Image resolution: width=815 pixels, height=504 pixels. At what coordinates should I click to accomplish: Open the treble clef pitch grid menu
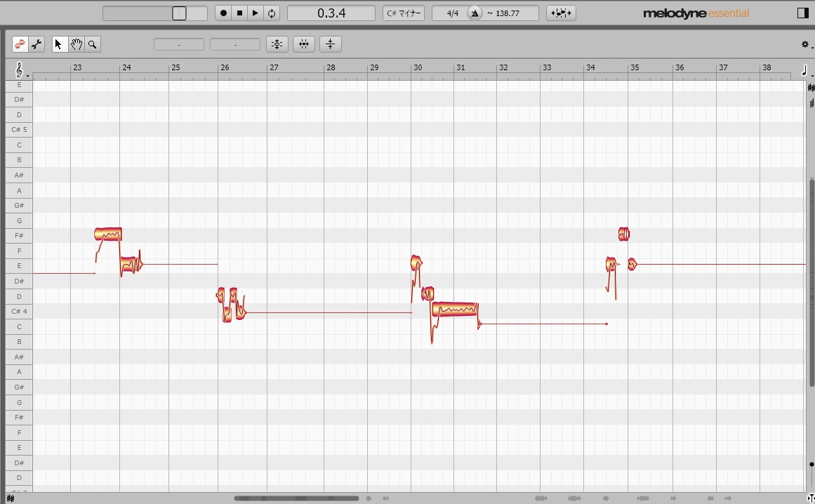[x=20, y=69]
